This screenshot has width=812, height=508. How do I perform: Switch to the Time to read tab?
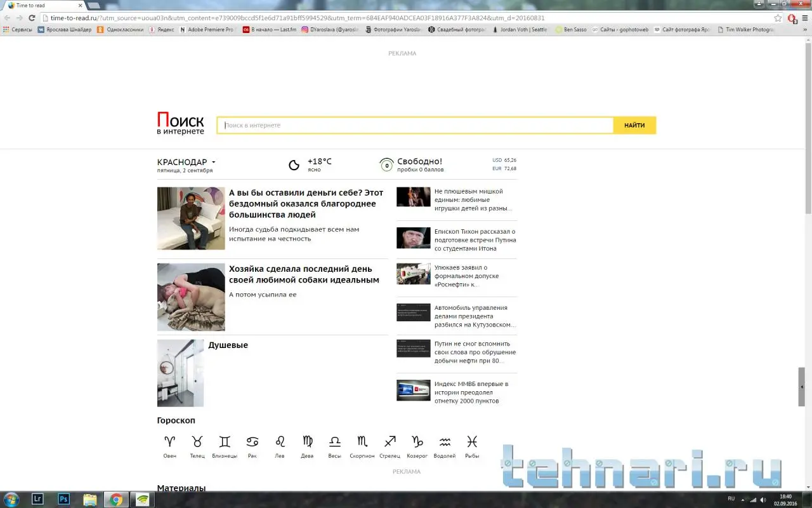[x=44, y=5]
